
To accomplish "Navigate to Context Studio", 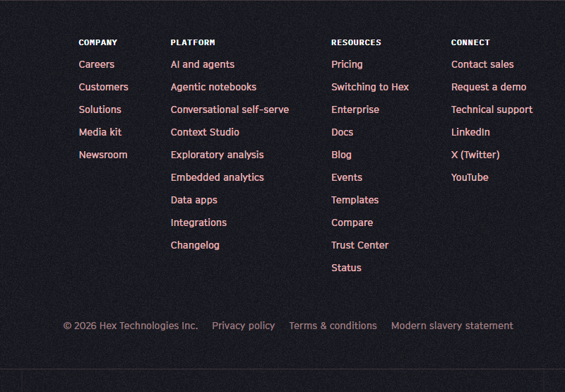I will [x=205, y=132].
